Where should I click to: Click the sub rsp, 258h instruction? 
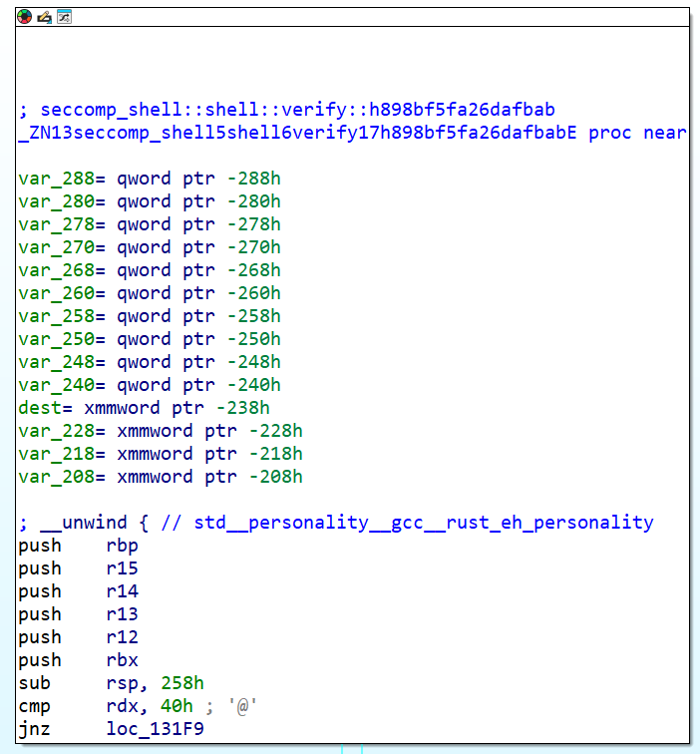click(111, 683)
